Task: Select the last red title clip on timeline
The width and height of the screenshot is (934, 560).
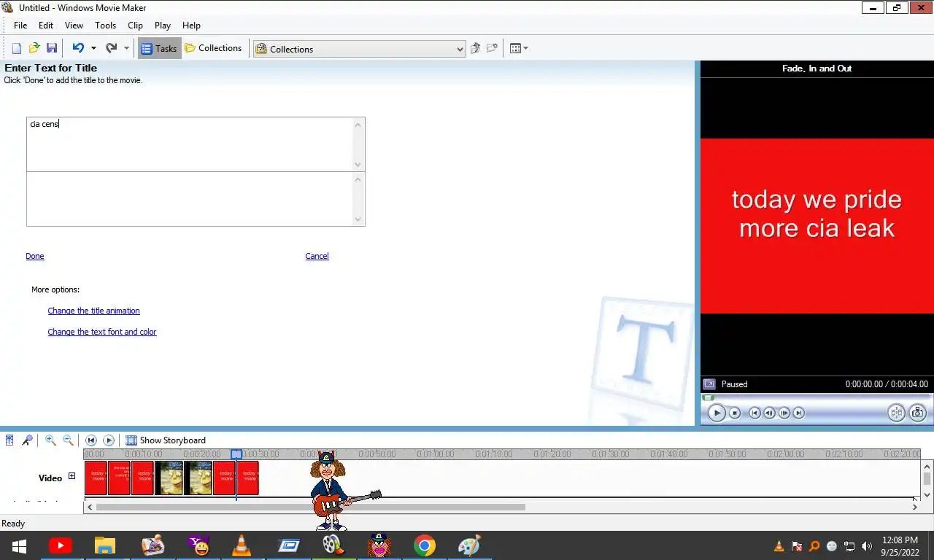Action: click(x=247, y=478)
